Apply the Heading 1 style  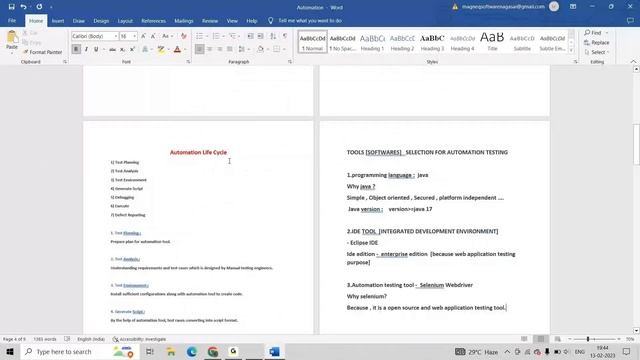coord(372,42)
